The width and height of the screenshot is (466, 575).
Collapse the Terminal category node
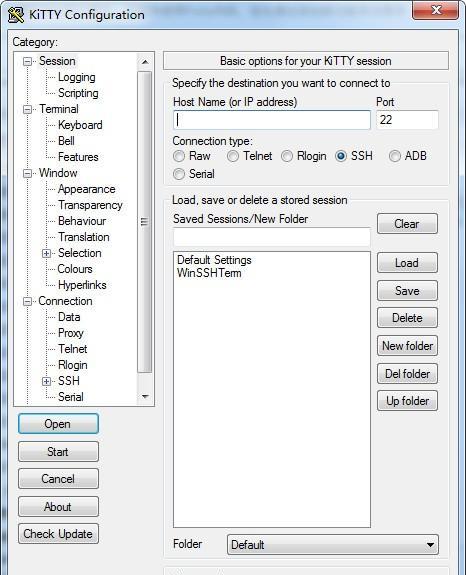[x=27, y=109]
